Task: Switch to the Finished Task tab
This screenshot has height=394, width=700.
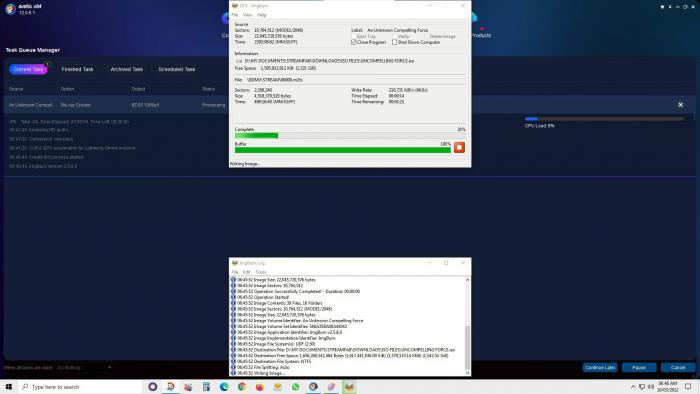Action: coord(77,69)
